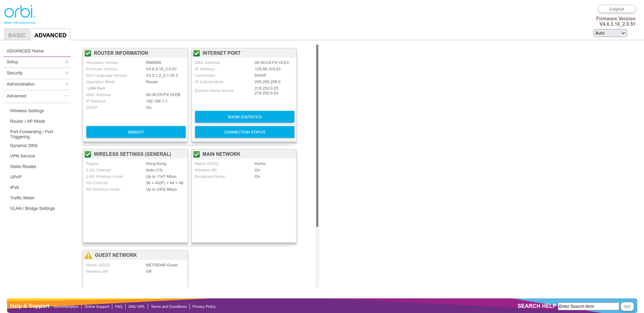644x313 pixels.
Task: Click the Internet Port green check icon
Action: [197, 53]
